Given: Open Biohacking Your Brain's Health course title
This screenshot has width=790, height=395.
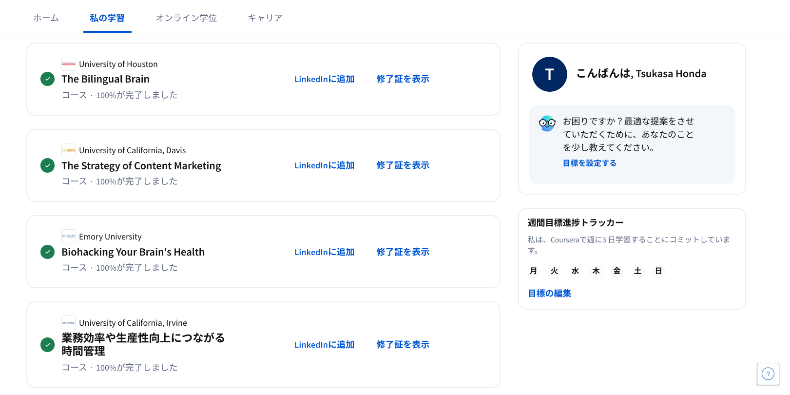Looking at the screenshot, I should tap(133, 252).
